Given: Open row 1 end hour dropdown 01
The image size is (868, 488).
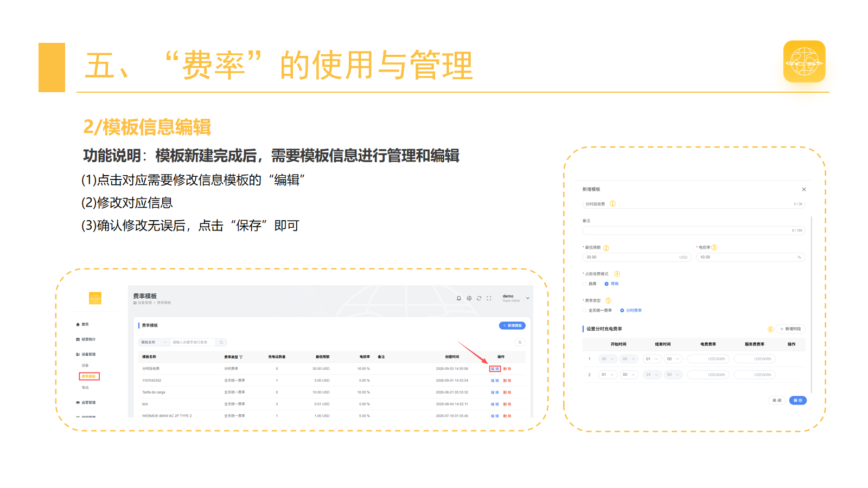Looking at the screenshot, I should 652,358.
